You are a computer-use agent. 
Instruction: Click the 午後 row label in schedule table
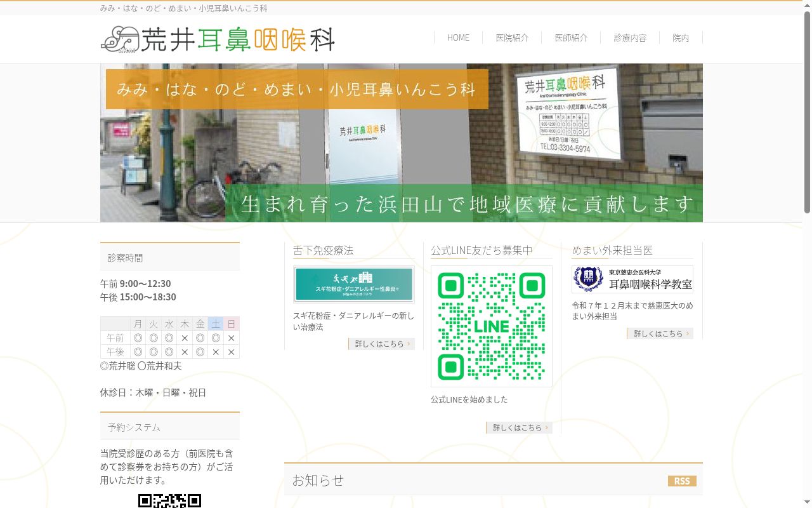[x=115, y=352]
